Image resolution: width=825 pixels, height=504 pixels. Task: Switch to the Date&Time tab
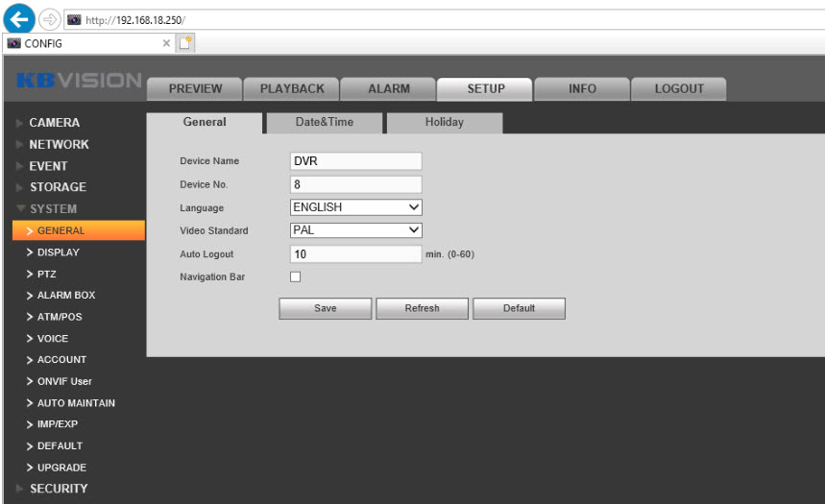tap(324, 122)
